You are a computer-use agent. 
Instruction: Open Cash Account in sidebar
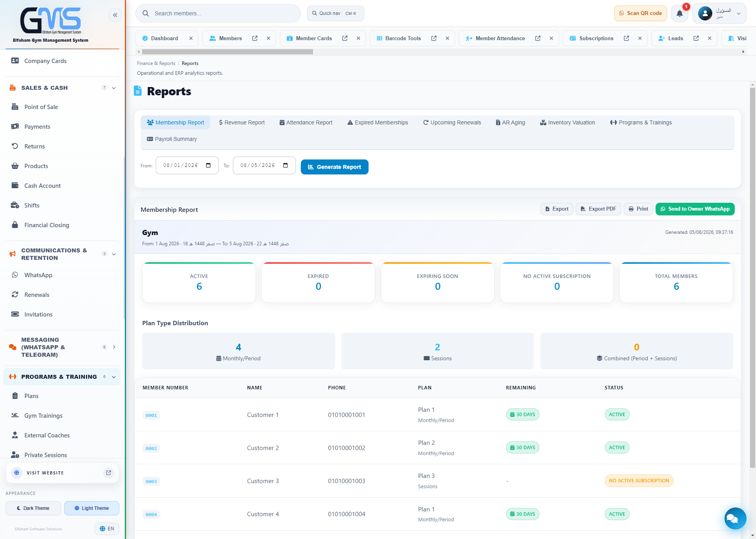62,186
